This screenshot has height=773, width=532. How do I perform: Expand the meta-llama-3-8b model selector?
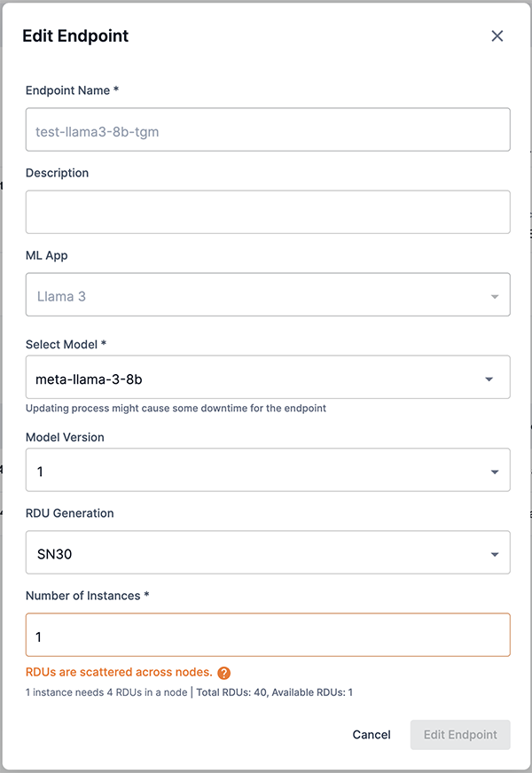point(268,377)
